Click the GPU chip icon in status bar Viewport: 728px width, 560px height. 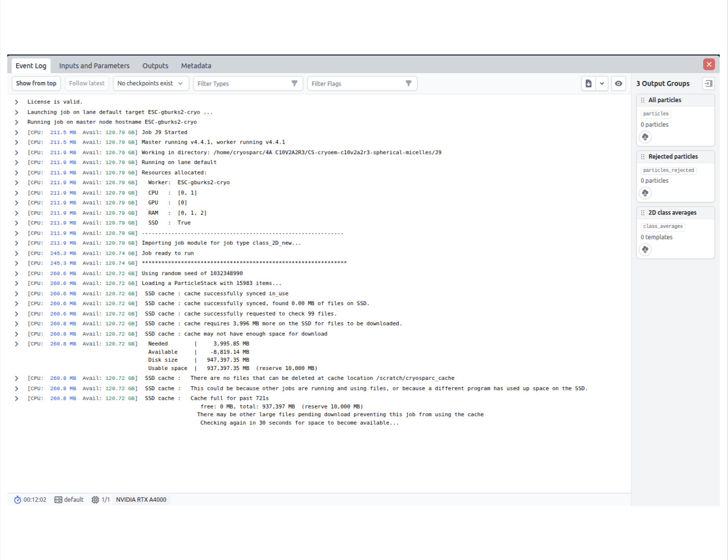click(x=95, y=500)
